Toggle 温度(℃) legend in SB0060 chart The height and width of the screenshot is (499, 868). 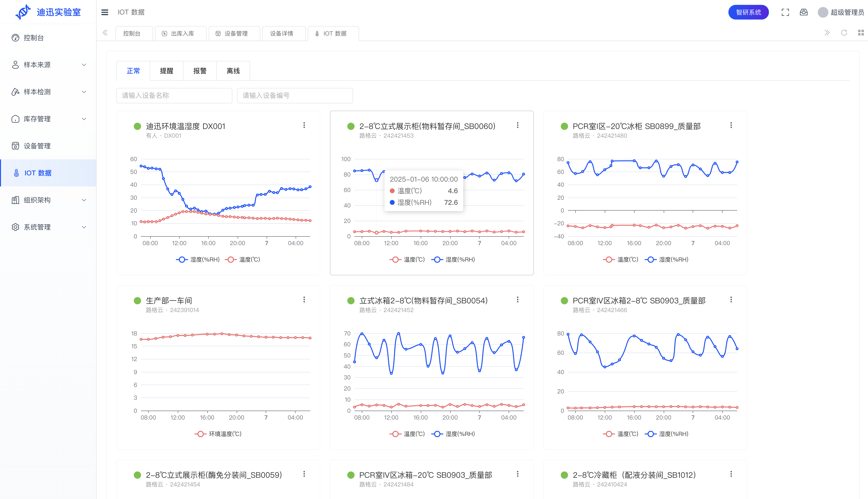(407, 260)
